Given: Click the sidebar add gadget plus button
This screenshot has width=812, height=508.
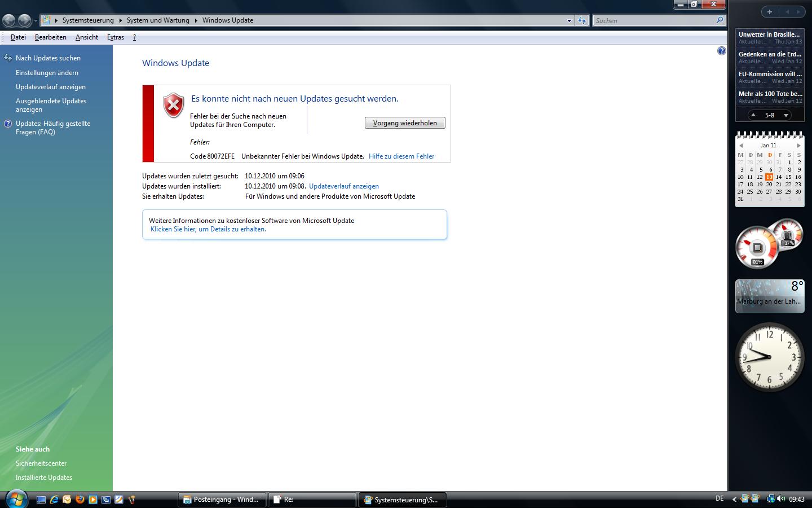Looking at the screenshot, I should pyautogui.click(x=769, y=11).
